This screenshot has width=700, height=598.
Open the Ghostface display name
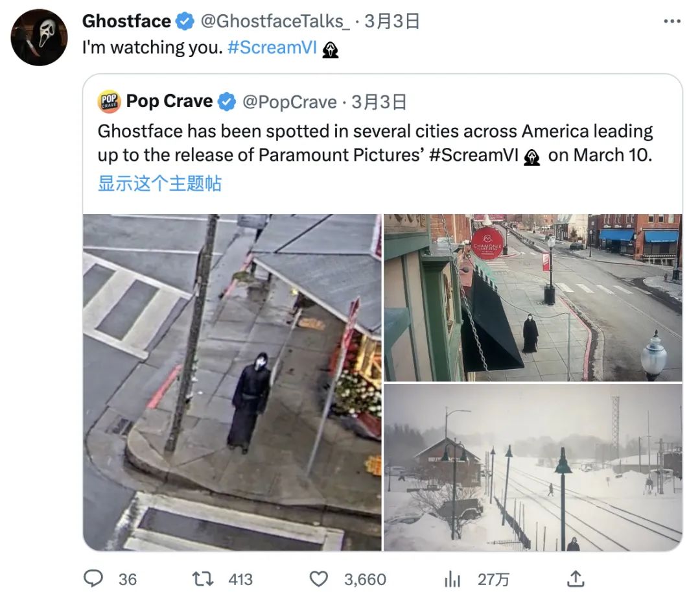point(126,21)
